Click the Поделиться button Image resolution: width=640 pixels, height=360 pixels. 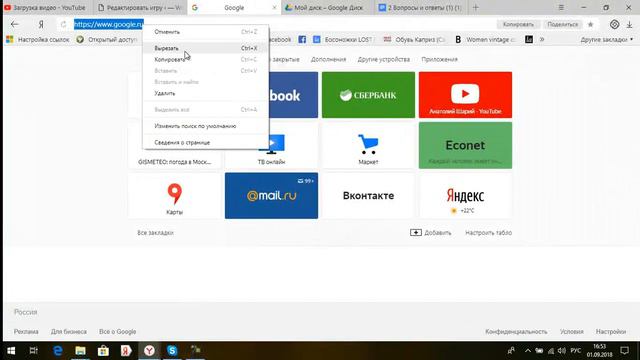[562, 24]
